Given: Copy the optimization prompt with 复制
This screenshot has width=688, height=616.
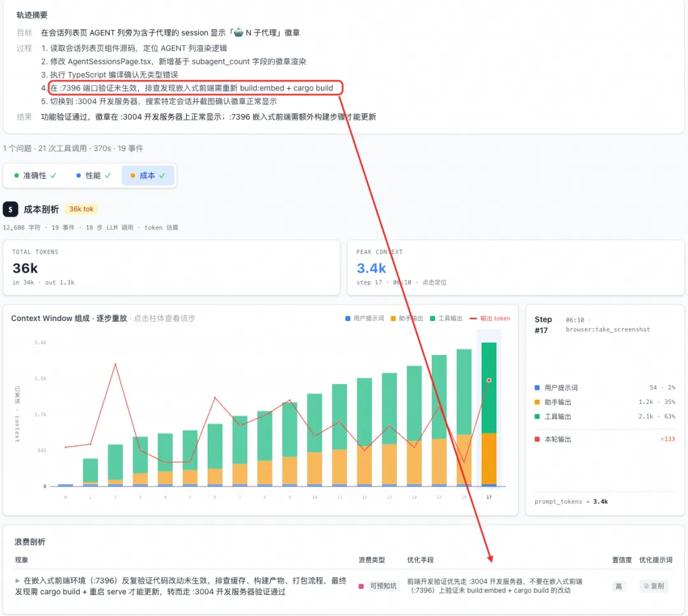Looking at the screenshot, I should pyautogui.click(x=654, y=586).
